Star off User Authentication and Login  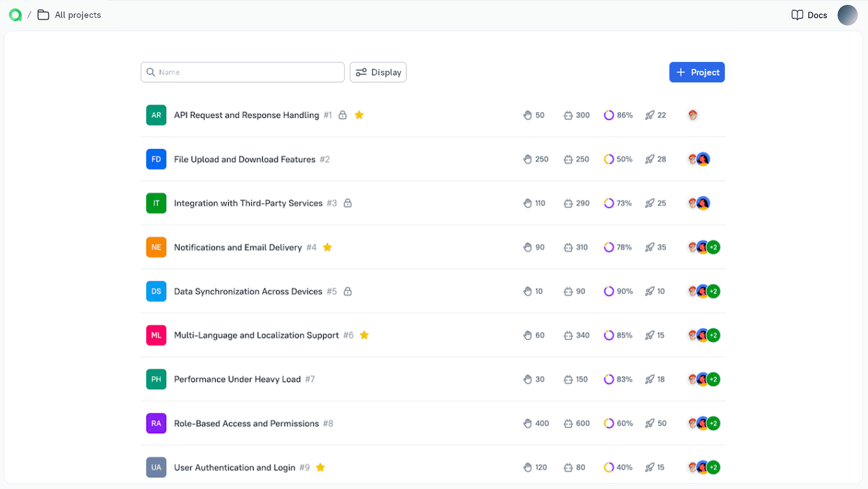point(320,467)
